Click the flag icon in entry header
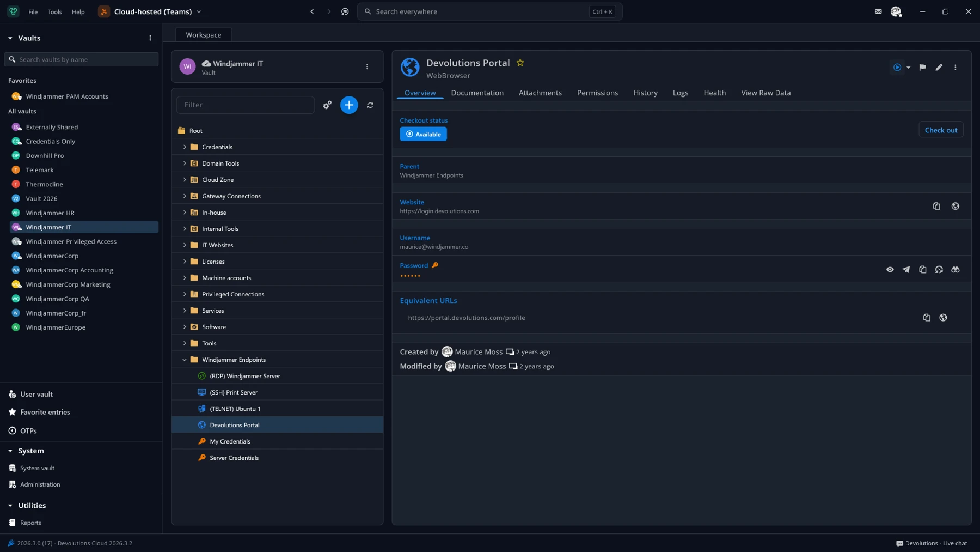This screenshot has height=552, width=980. tap(922, 68)
